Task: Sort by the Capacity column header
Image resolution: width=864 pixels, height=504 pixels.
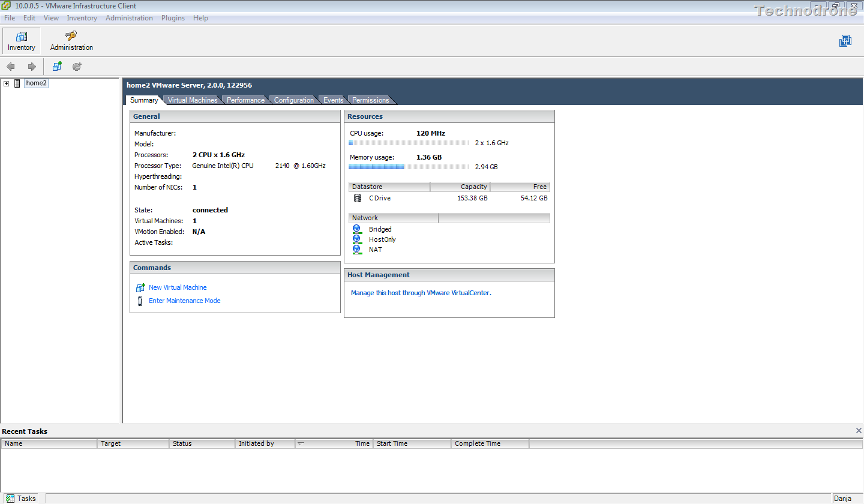Action: (x=460, y=187)
